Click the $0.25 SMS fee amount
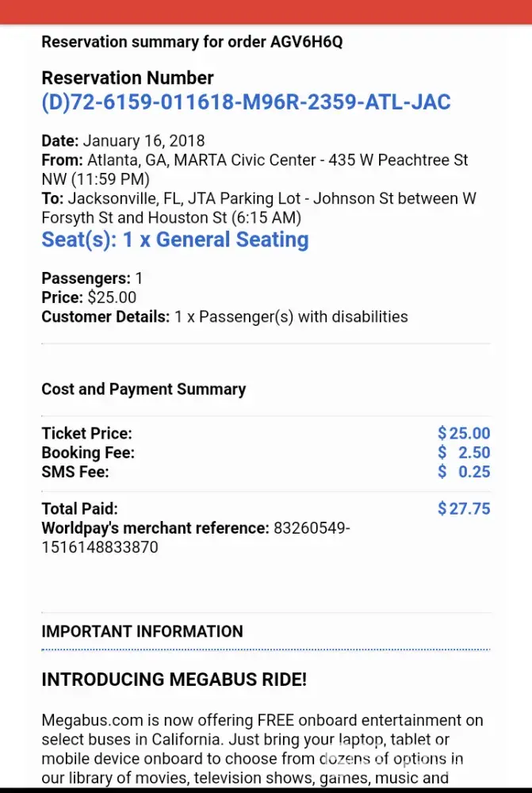The width and height of the screenshot is (532, 793). [464, 472]
